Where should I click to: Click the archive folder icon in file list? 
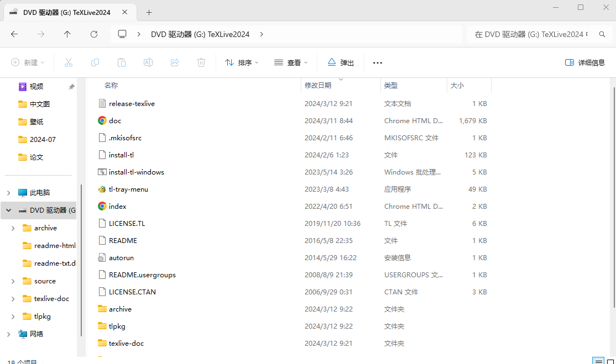(x=102, y=308)
